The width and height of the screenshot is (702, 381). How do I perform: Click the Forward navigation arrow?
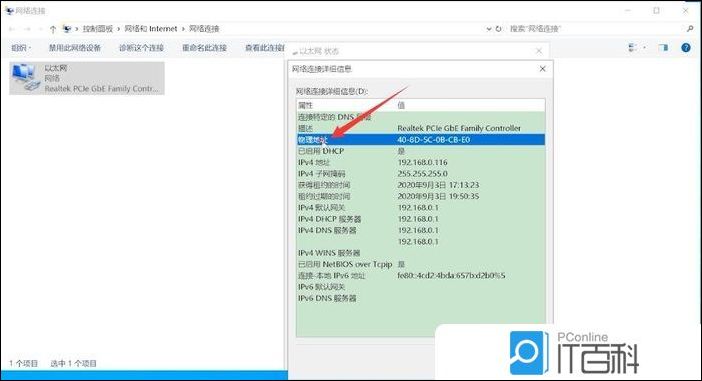point(27,29)
